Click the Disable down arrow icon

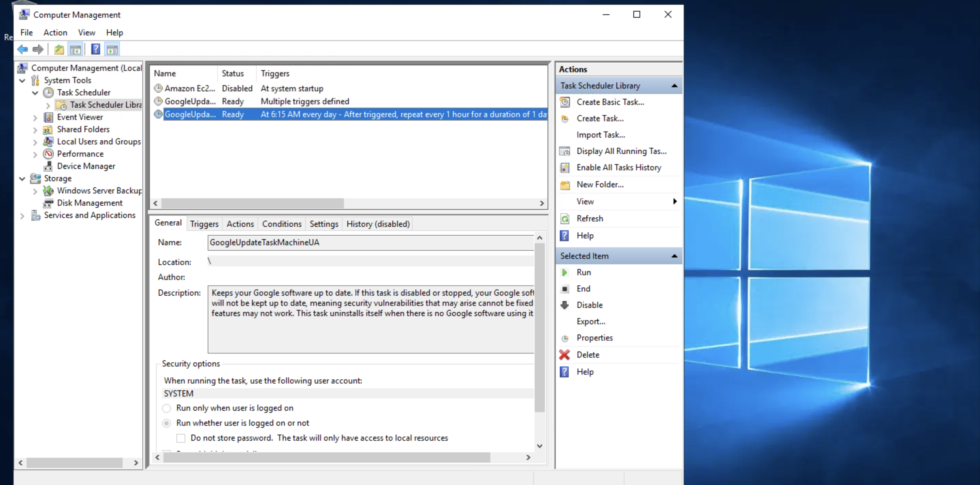565,305
